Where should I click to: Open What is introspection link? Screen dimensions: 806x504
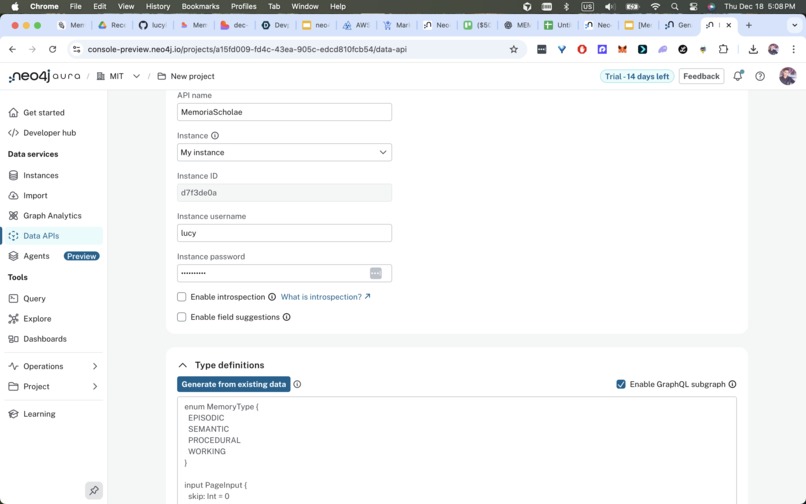(x=325, y=297)
